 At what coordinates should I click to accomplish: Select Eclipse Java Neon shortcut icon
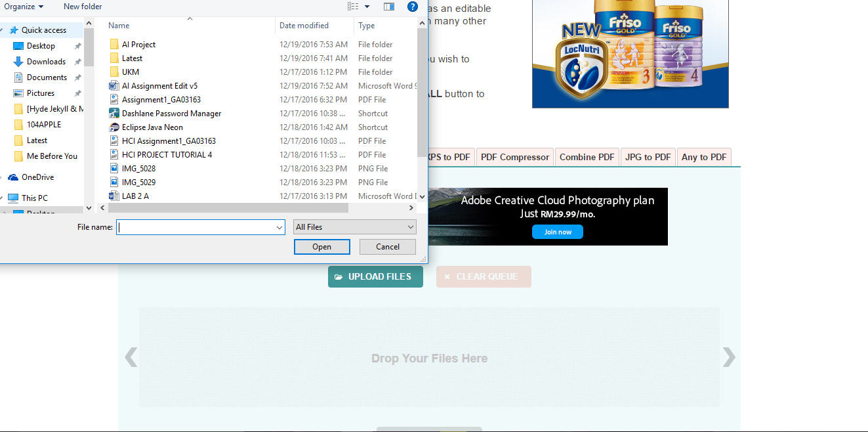(114, 127)
